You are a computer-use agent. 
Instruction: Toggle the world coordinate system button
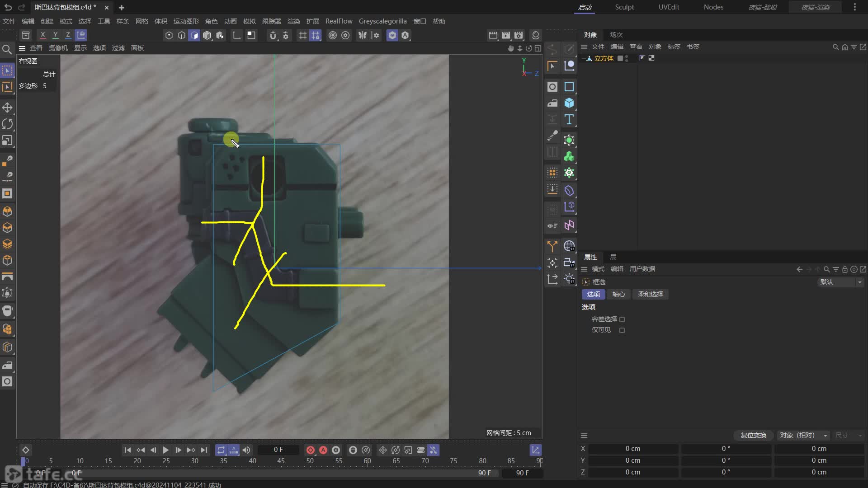(81, 35)
